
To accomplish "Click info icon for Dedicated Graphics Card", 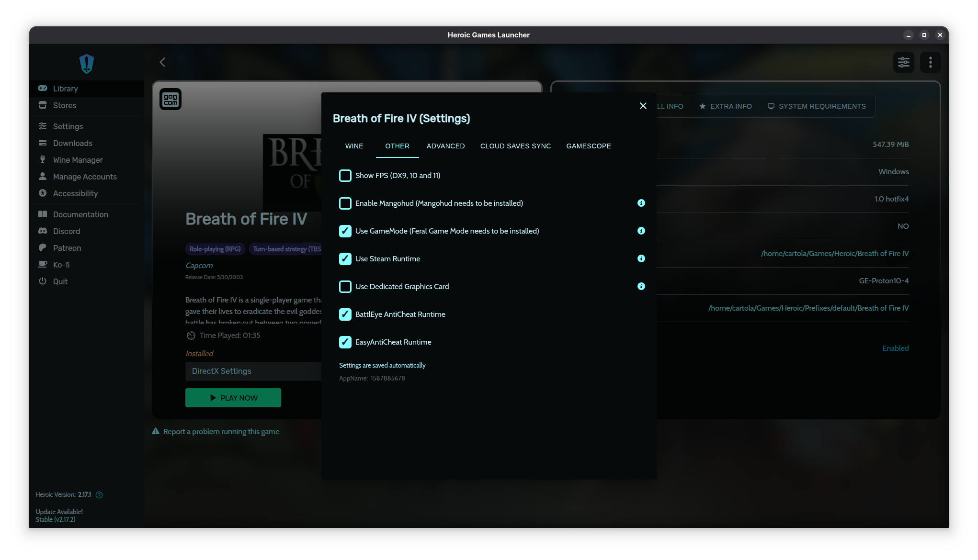I will [641, 286].
